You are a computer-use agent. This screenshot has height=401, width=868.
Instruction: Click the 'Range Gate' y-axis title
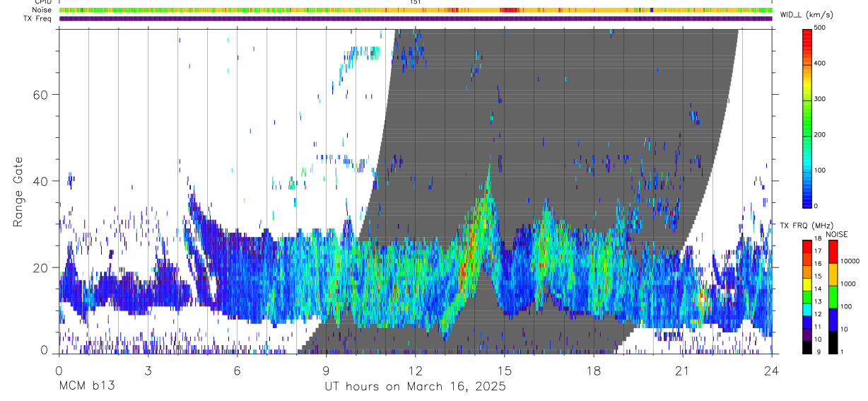[18, 192]
